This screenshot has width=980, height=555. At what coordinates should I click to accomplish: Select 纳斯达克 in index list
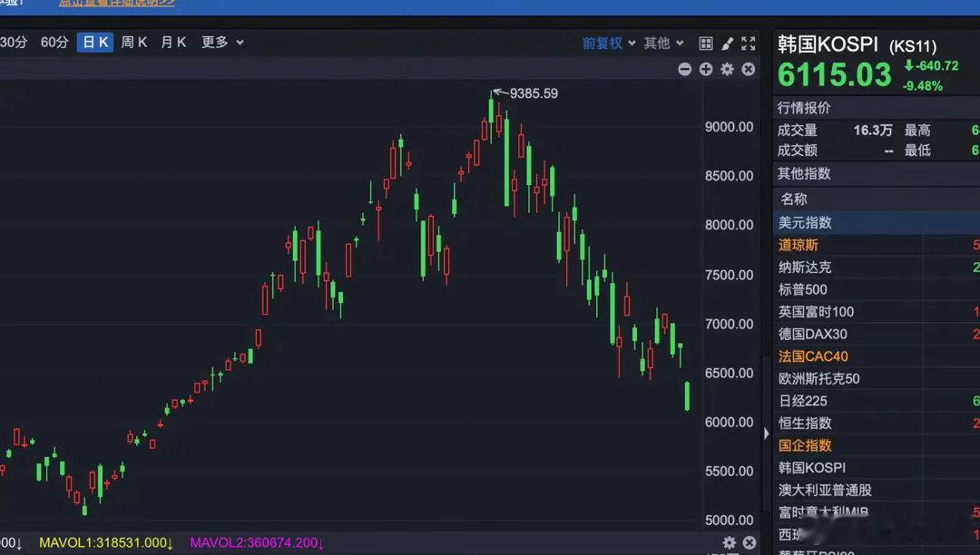pos(877,268)
